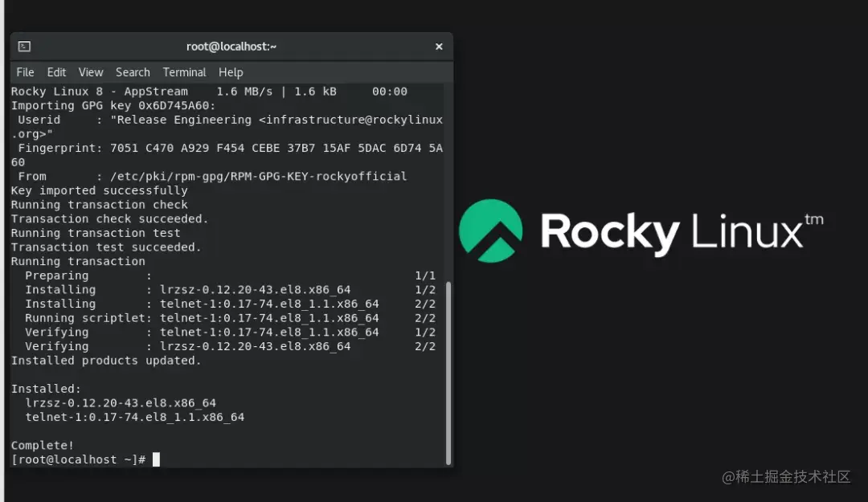Click the scrollbar track above the thumb
The image size is (868, 502).
(448, 182)
